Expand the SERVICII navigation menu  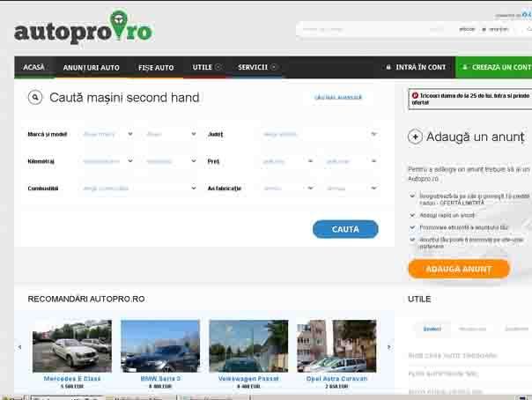click(257, 67)
